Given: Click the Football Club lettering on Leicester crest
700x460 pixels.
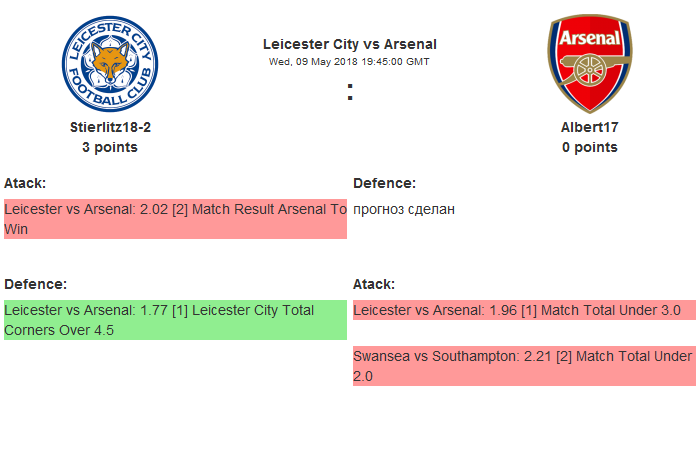Looking at the screenshot, I should [110, 97].
